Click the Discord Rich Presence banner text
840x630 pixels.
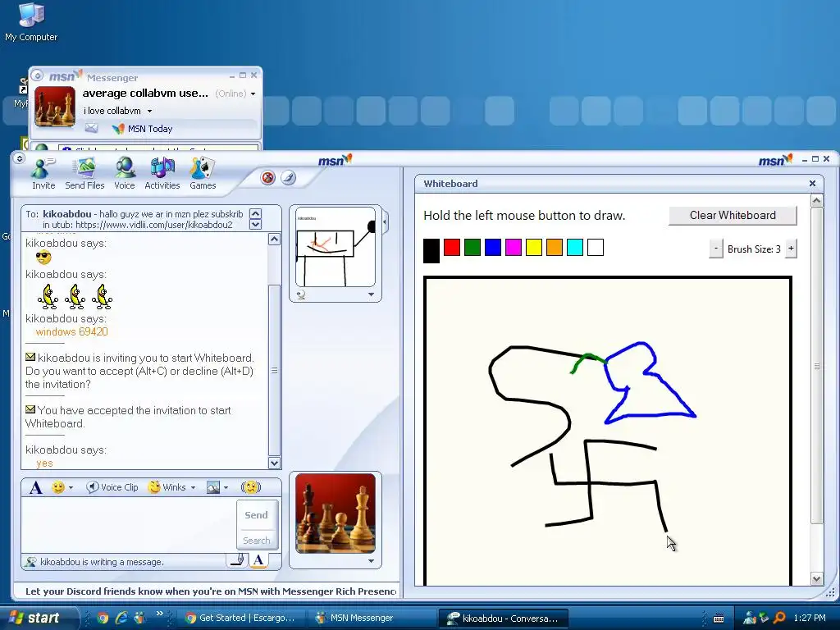point(211,591)
